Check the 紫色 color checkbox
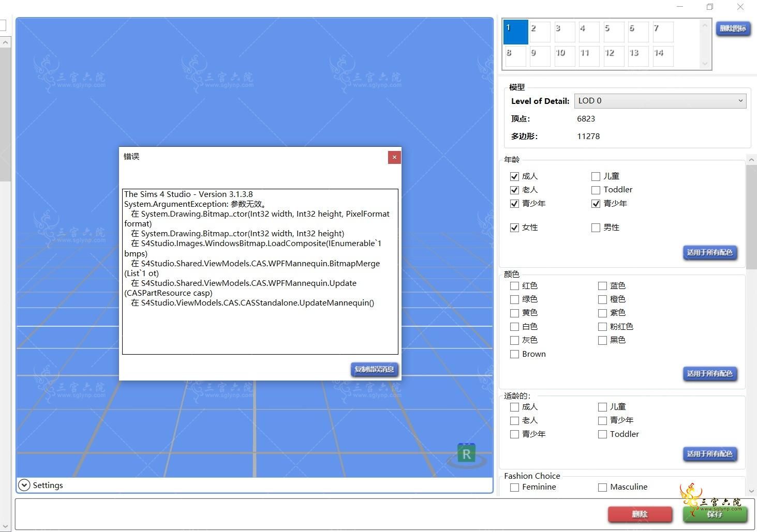The width and height of the screenshot is (757, 532). (602, 313)
